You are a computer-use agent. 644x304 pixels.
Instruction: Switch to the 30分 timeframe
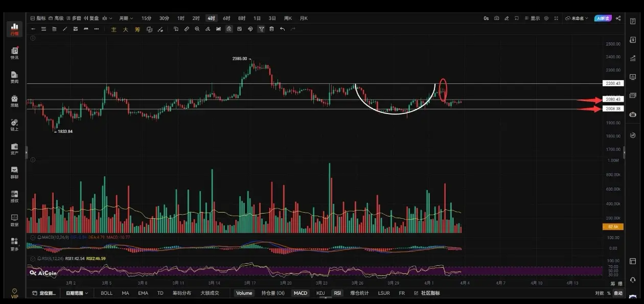pyautogui.click(x=164, y=18)
